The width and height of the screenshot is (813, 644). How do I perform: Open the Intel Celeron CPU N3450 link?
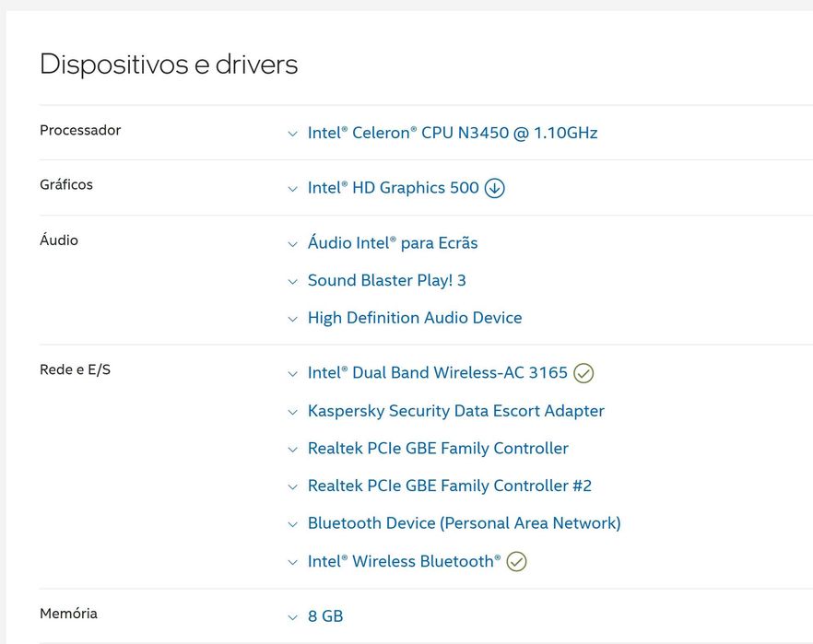452,134
